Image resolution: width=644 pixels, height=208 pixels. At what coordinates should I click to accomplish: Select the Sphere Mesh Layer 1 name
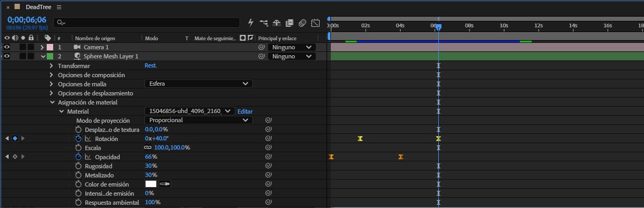(111, 56)
